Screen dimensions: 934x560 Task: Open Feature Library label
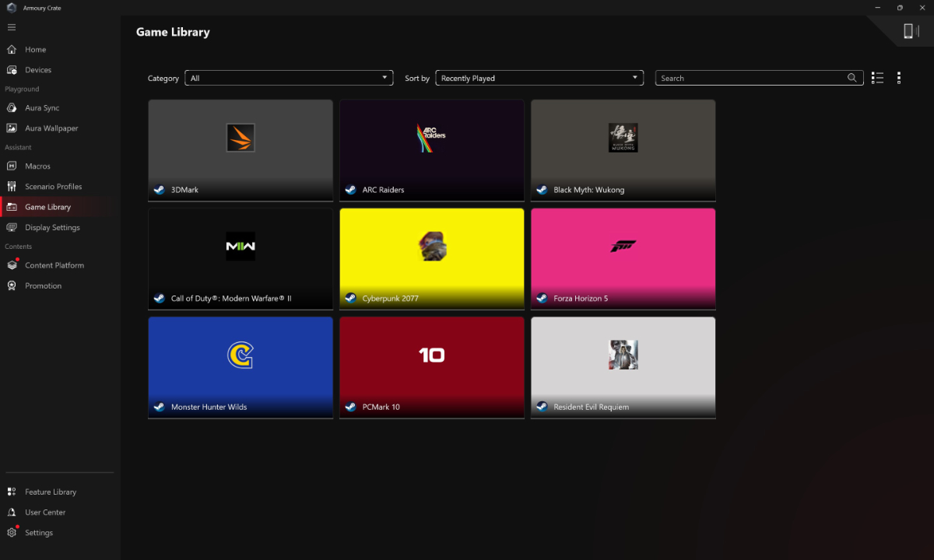click(x=51, y=492)
